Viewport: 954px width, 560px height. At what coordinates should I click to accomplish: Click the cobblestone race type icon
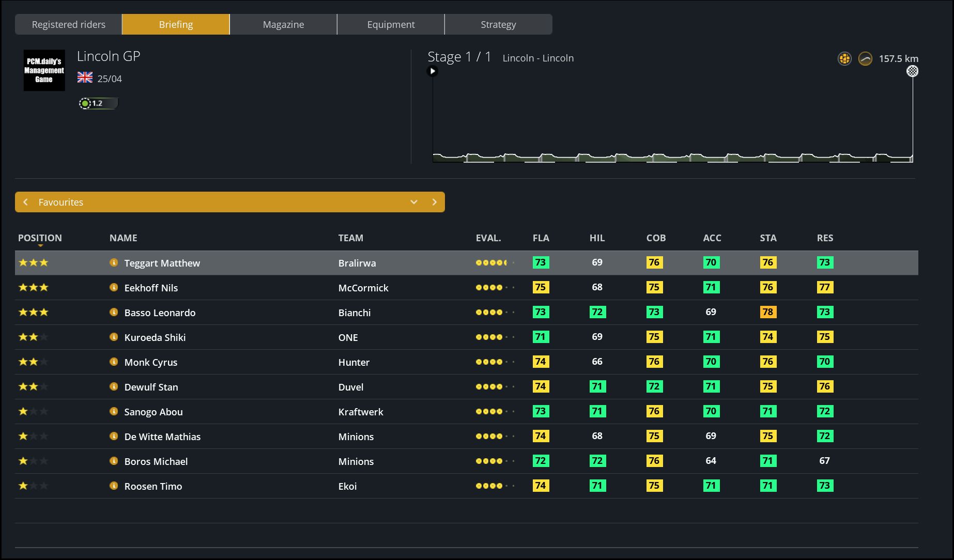[x=844, y=58]
